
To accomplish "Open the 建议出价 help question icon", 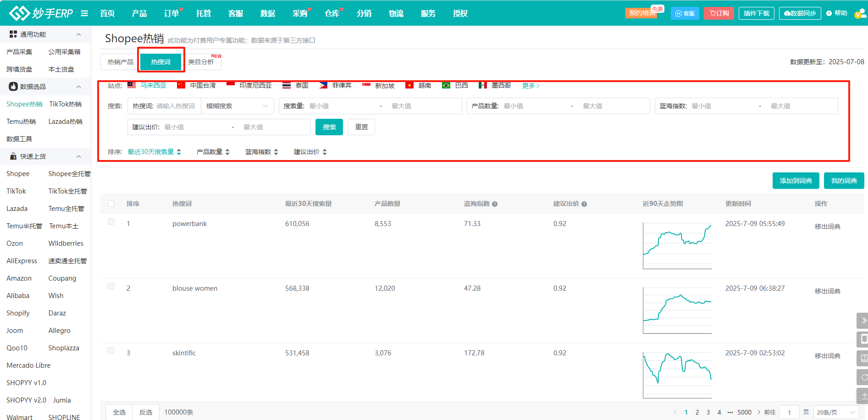I will tap(584, 204).
